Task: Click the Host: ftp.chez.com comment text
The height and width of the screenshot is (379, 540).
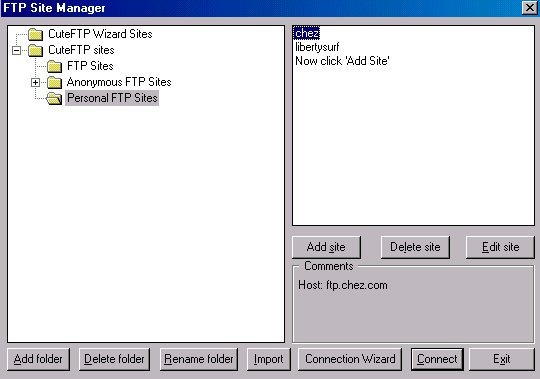Action: pyautogui.click(x=343, y=285)
